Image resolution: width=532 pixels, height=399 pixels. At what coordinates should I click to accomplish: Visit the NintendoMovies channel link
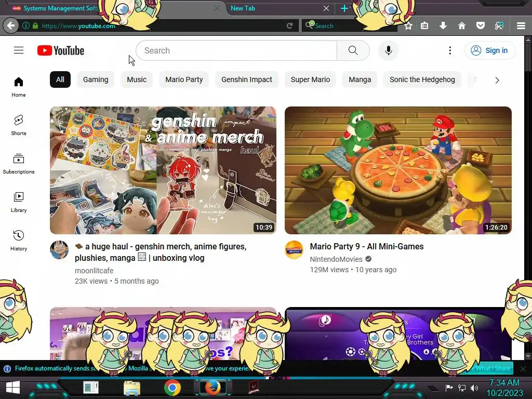click(x=336, y=259)
